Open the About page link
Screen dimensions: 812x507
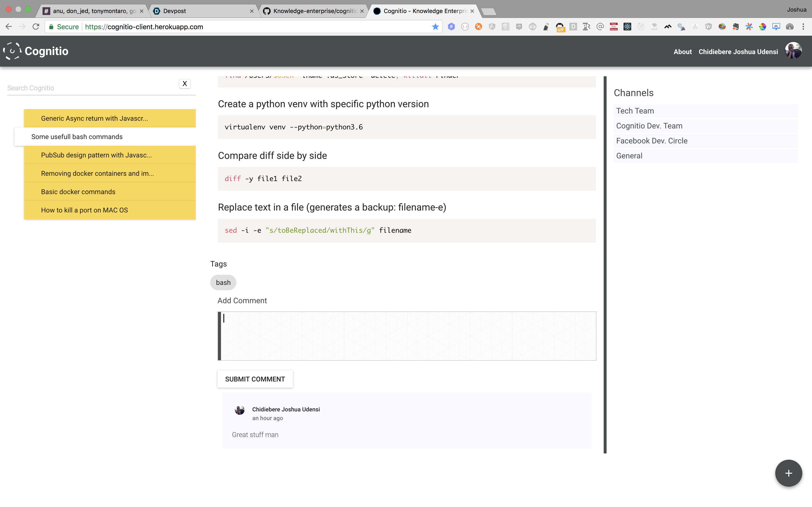pyautogui.click(x=682, y=52)
